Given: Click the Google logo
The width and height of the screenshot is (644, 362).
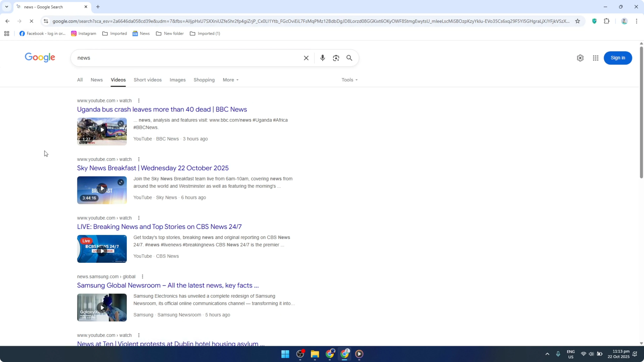Looking at the screenshot, I should (40, 58).
